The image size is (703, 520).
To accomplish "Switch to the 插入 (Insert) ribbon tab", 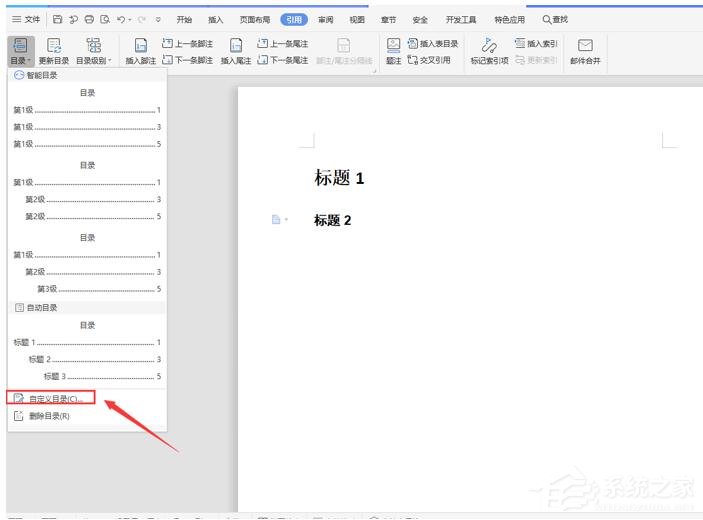I will click(x=215, y=19).
